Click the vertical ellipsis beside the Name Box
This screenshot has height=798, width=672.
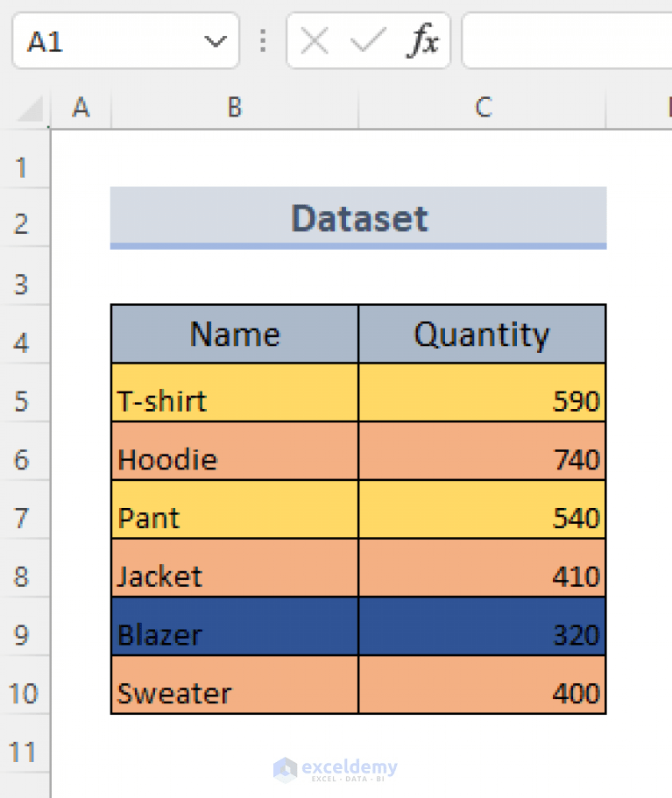tap(263, 39)
